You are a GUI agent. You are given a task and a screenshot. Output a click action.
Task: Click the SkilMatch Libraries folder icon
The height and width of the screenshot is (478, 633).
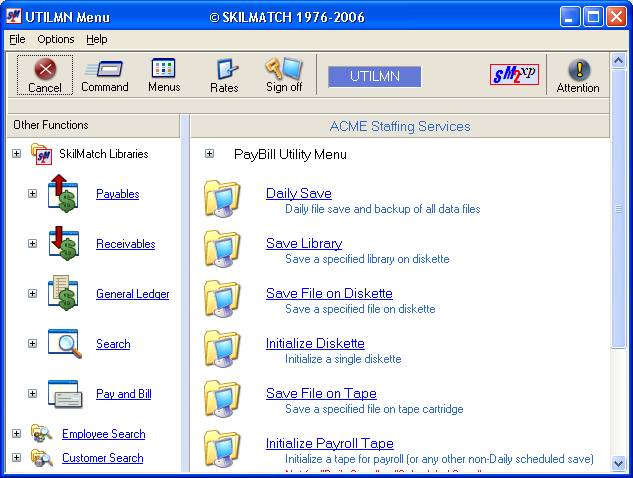tap(42, 154)
